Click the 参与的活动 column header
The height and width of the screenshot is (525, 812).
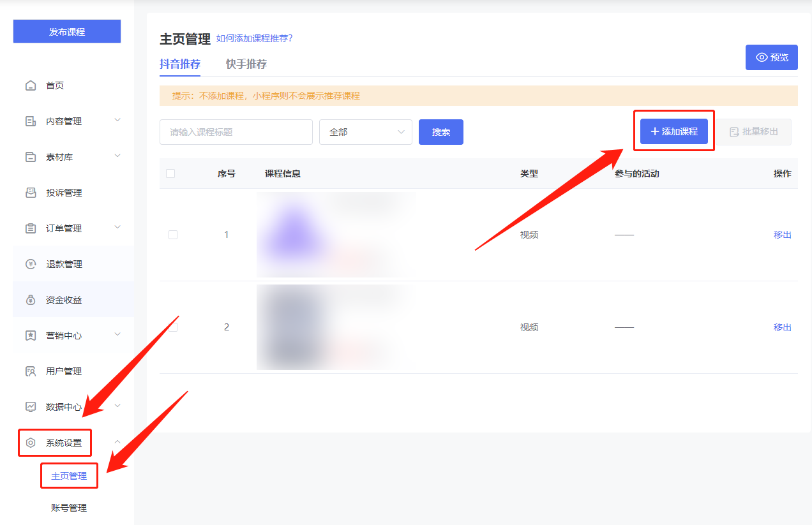pyautogui.click(x=637, y=174)
